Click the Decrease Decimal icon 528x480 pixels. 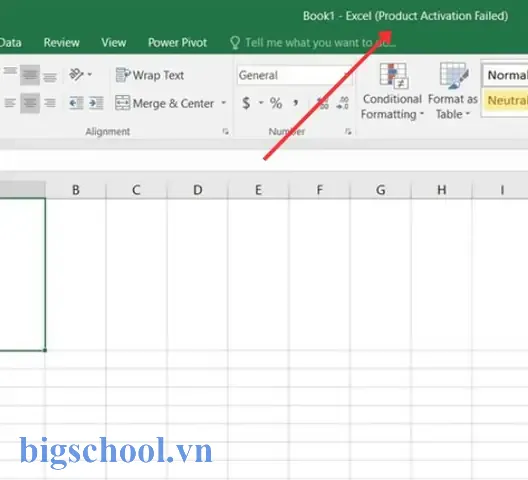342,103
